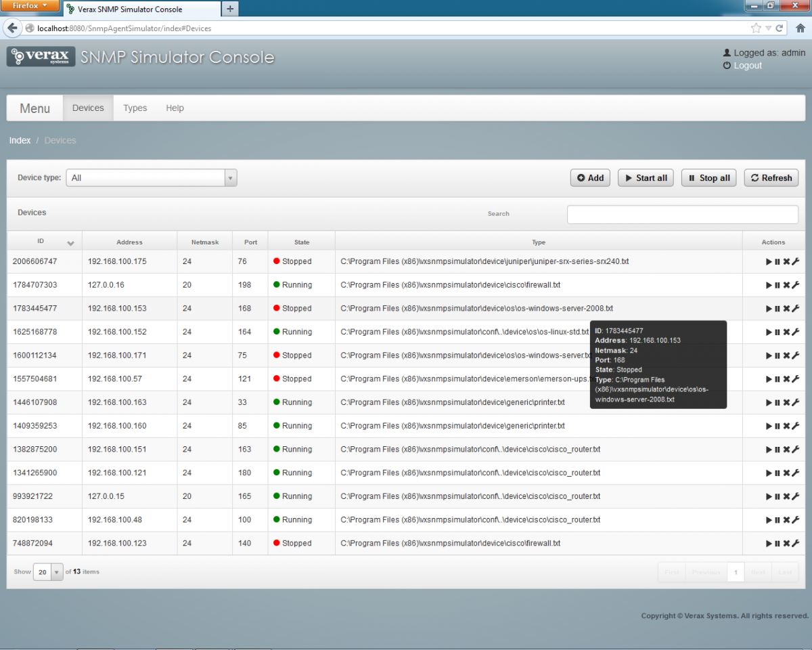This screenshot has height=650, width=812.
Task: Click the Logout link
Action: [x=748, y=66]
